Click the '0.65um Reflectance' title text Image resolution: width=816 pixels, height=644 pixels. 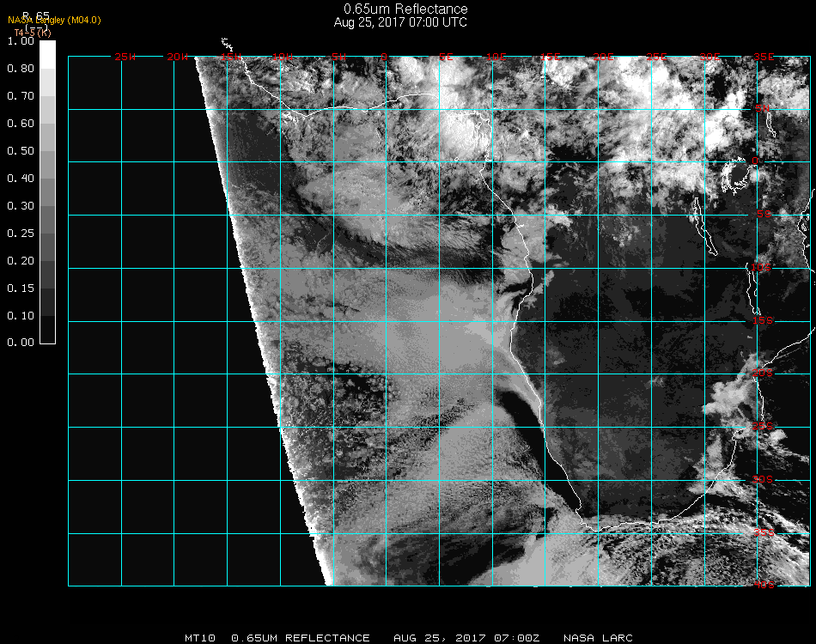point(405,9)
